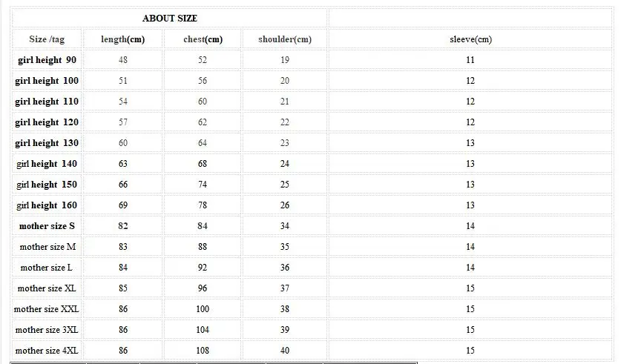
Task: Click the mother size 4XL row label
Action: (x=47, y=351)
